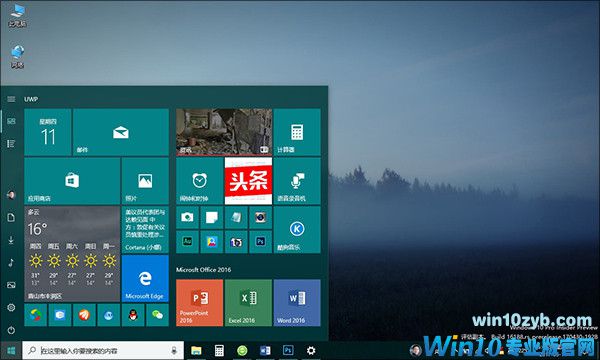Open Documents from Start rail icon

[x=11, y=217]
